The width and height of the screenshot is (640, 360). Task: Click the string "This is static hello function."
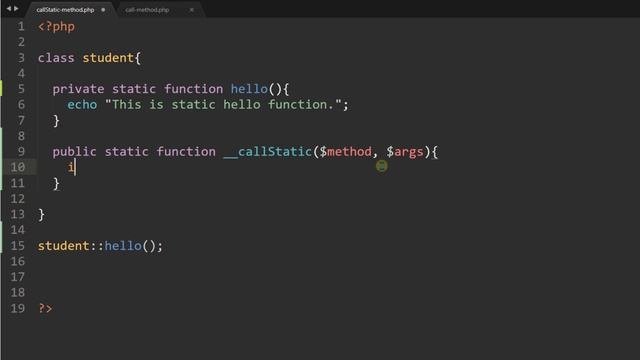coord(223,105)
